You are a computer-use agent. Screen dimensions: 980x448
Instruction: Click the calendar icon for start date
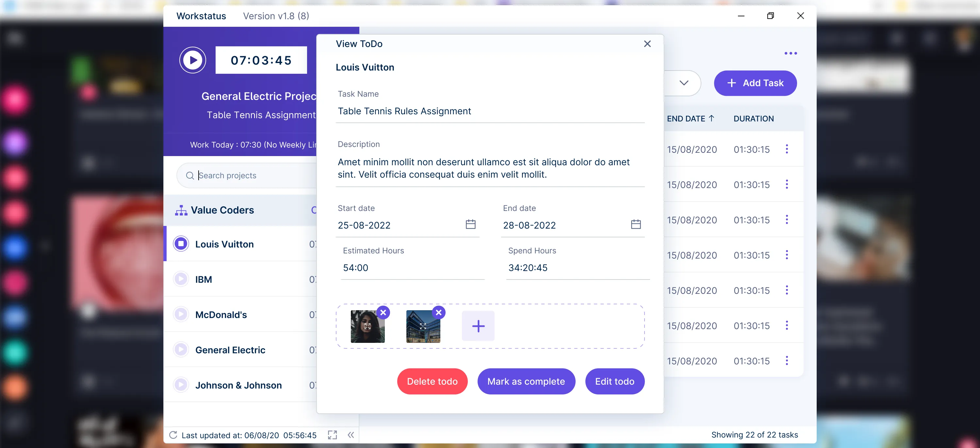coord(471,225)
